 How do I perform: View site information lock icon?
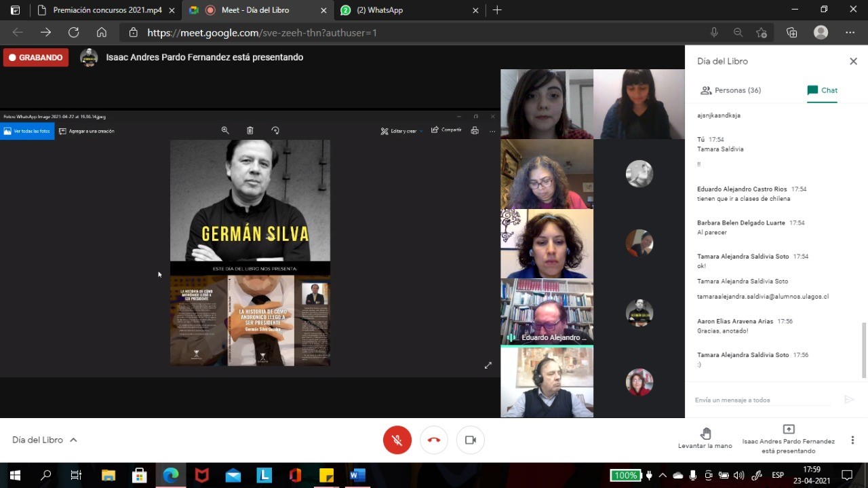(133, 32)
